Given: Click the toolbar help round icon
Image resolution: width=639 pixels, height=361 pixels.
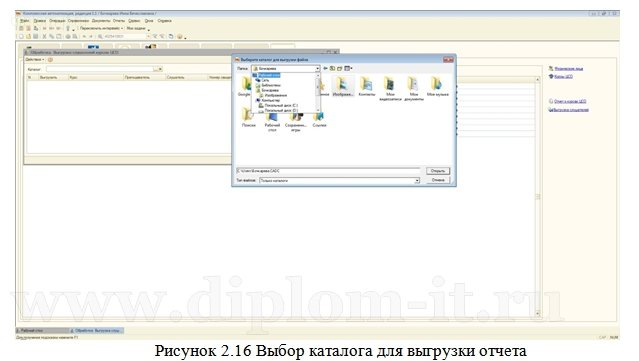Looking at the screenshot, I should [x=179, y=37].
